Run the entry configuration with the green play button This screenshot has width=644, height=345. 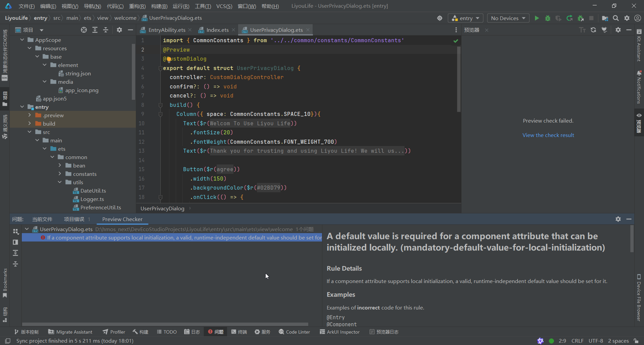tap(537, 18)
